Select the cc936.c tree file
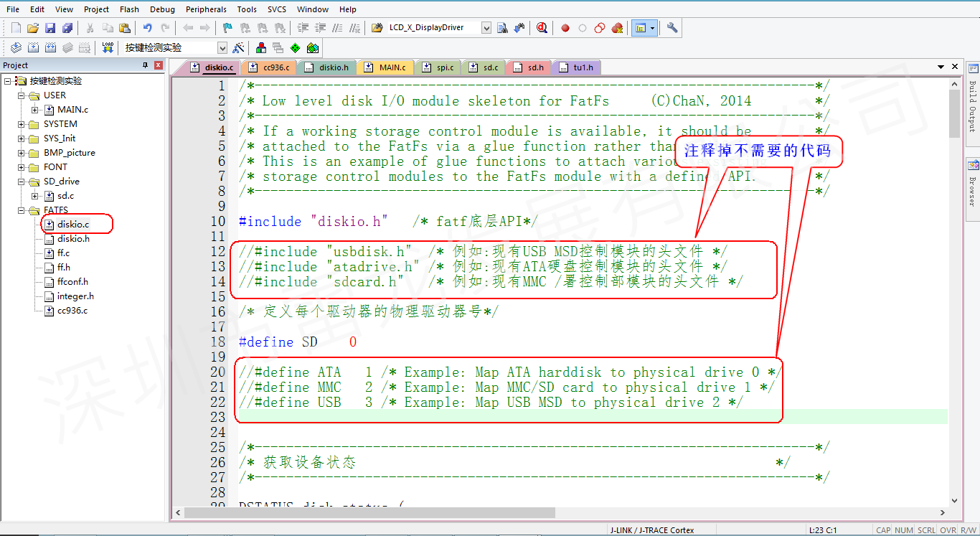 click(x=72, y=311)
